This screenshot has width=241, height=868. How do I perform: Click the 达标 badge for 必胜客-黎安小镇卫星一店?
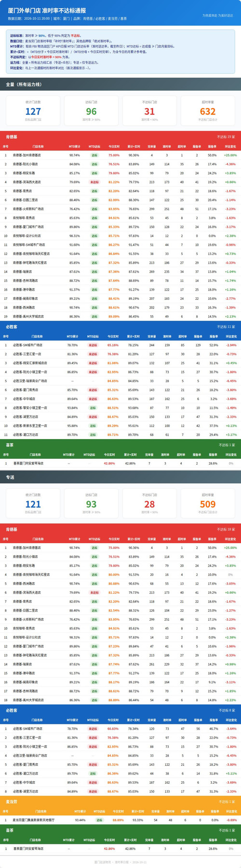pyautogui.click(x=93, y=408)
